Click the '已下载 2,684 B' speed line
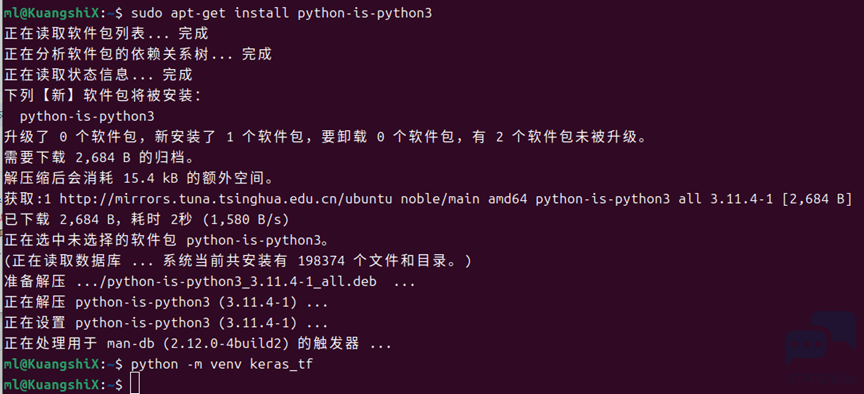The width and height of the screenshot is (864, 394). point(146,220)
